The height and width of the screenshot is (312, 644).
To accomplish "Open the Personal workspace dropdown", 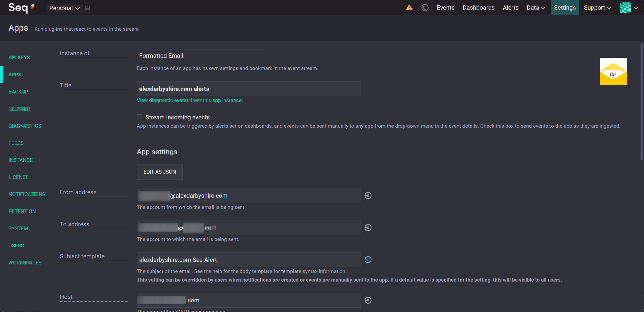I will 65,8.
